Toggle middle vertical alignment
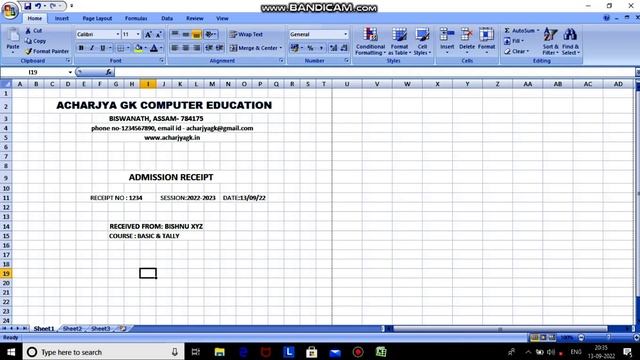Viewport: 640px width, 360px height. click(186, 34)
